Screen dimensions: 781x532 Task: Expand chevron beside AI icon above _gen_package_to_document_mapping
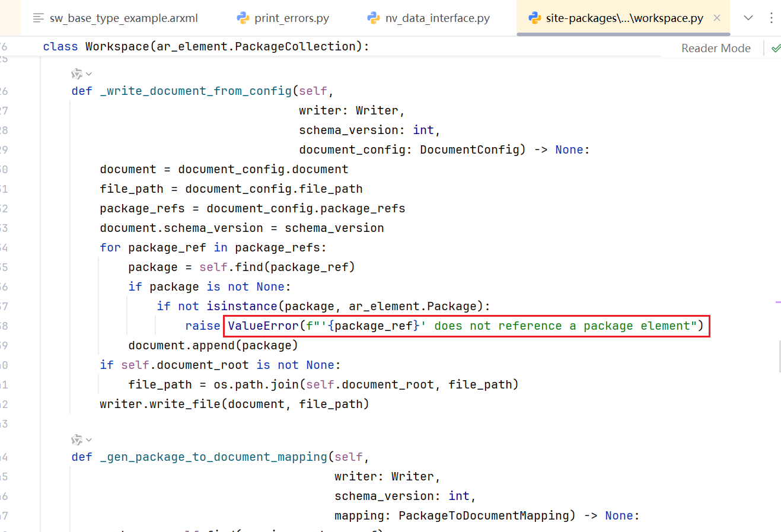[x=89, y=440]
